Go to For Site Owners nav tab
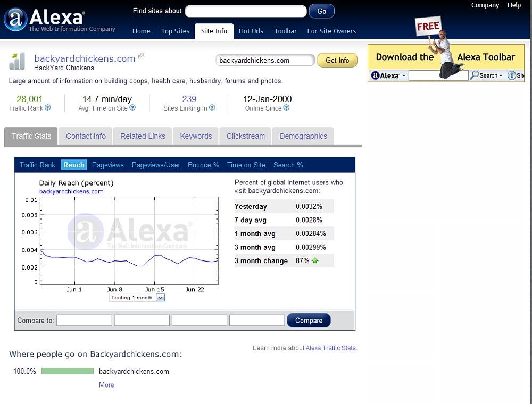Screen dimensions: 532x404 [x=331, y=31]
